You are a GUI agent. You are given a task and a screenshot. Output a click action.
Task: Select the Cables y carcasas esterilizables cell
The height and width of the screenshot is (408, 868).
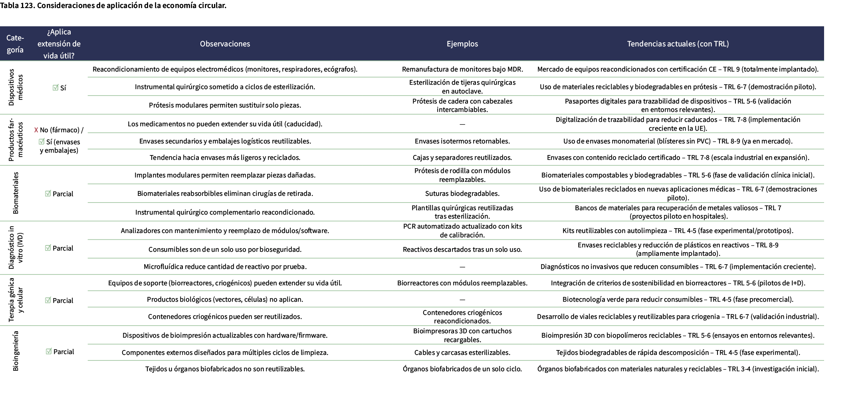pyautogui.click(x=462, y=353)
